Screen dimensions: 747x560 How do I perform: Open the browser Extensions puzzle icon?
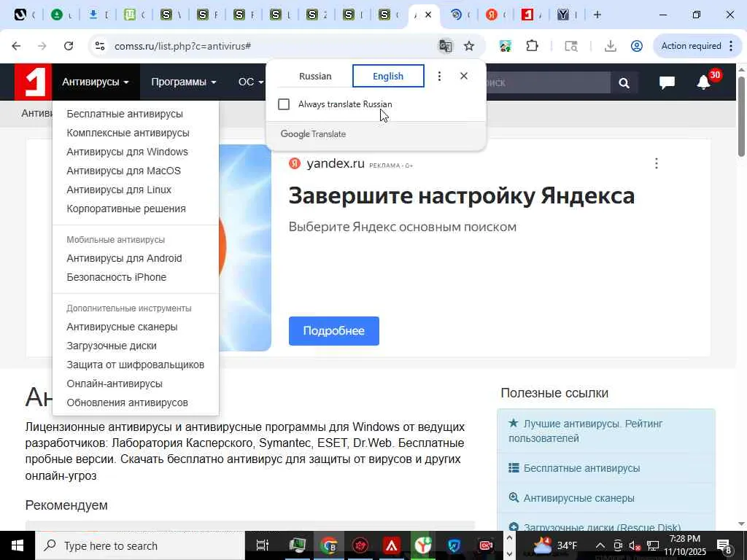[532, 46]
